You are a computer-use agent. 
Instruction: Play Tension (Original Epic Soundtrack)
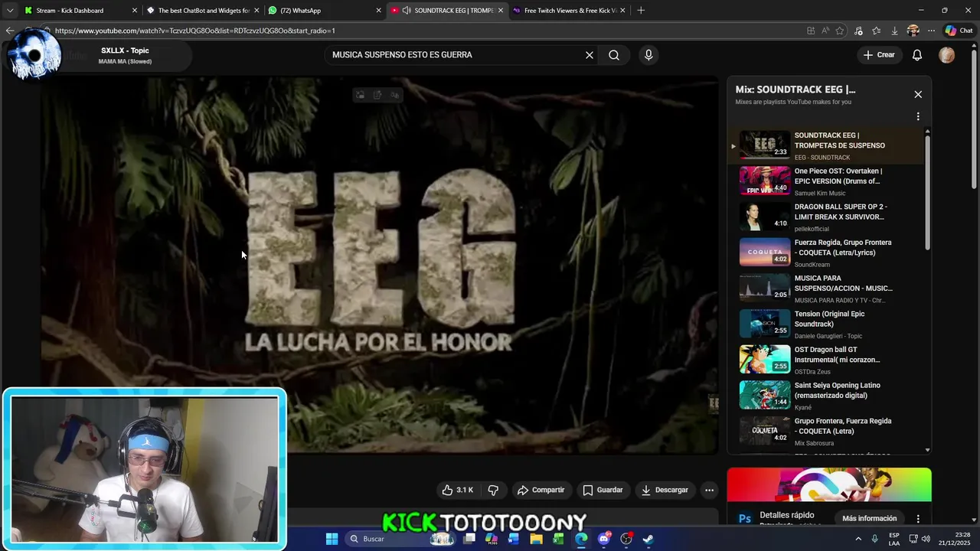827,324
